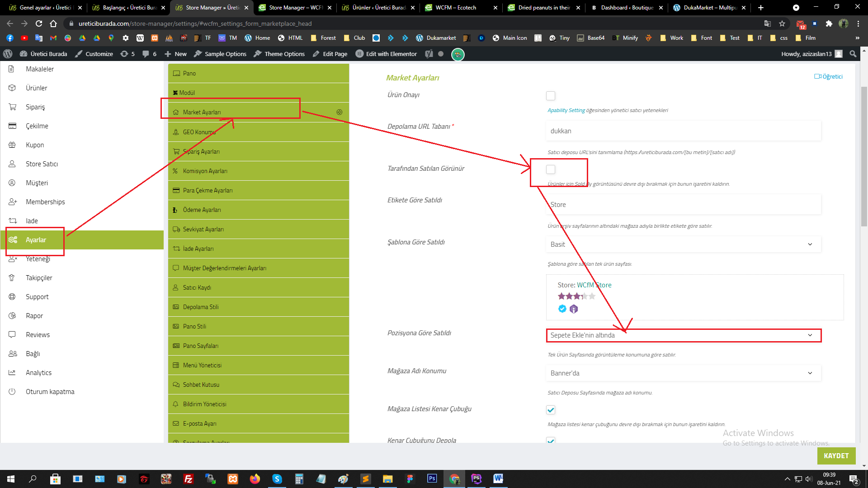Uncheck Mağaza Listesi Kenar Çubuğu checkbox
The image size is (868, 488).
pyautogui.click(x=550, y=410)
